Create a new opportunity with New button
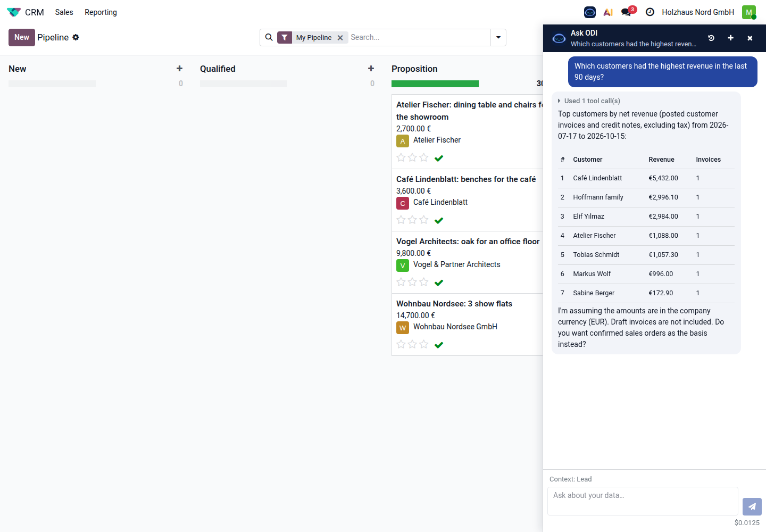 (22, 37)
